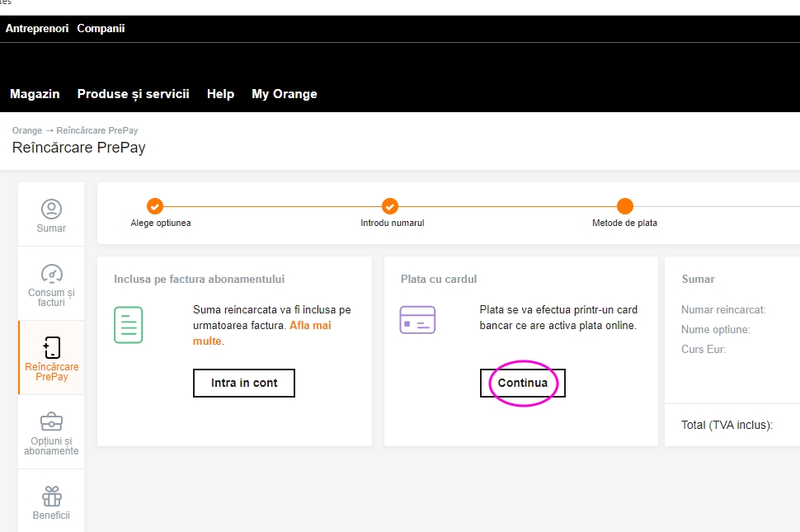Open the Magazin menu
This screenshot has width=800, height=532.
tap(35, 94)
